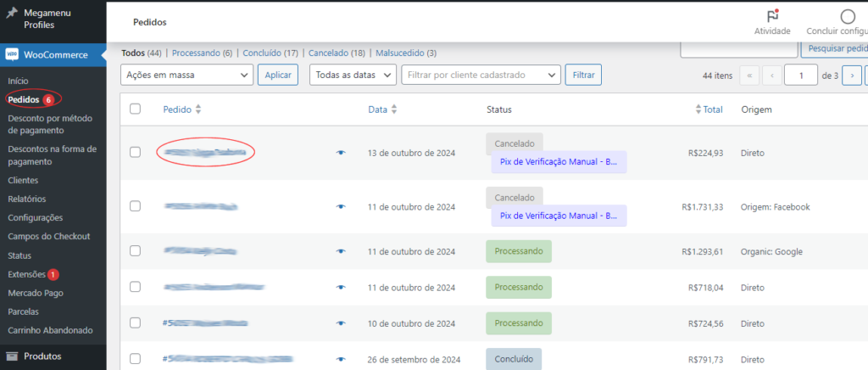Click the Aplicar button
868x370 pixels.
(x=278, y=75)
